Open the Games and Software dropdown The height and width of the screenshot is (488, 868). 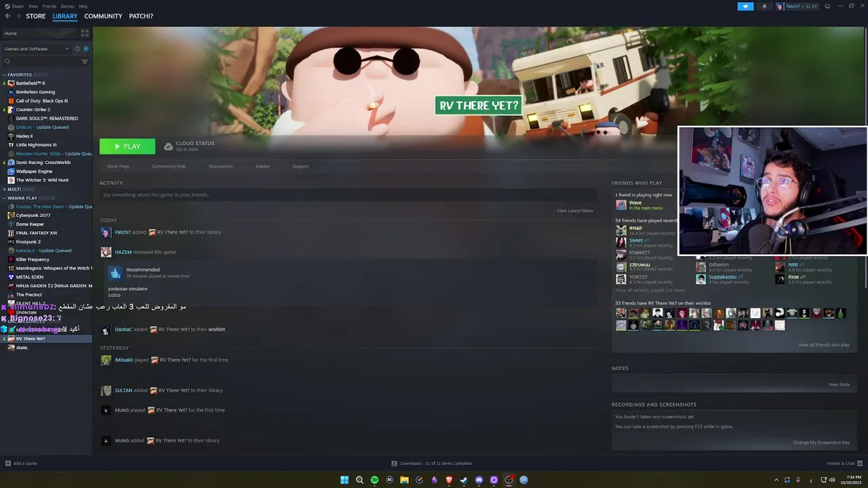click(37, 49)
